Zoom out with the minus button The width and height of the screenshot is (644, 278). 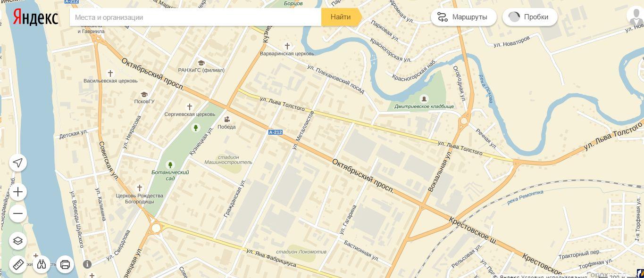18,213
